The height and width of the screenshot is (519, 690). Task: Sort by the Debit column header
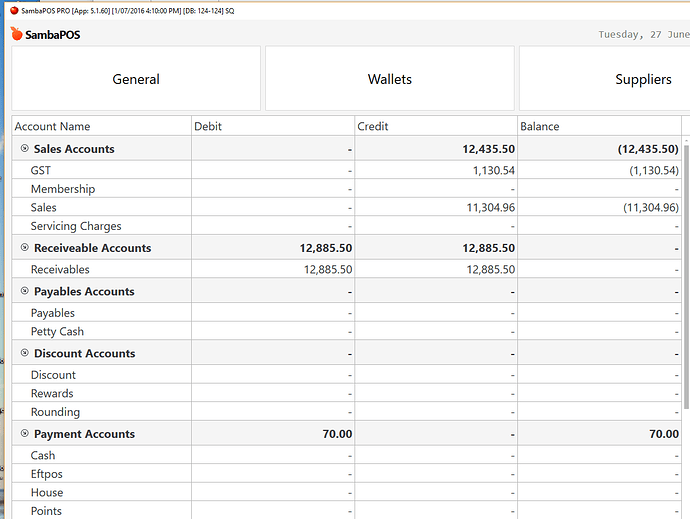273,126
